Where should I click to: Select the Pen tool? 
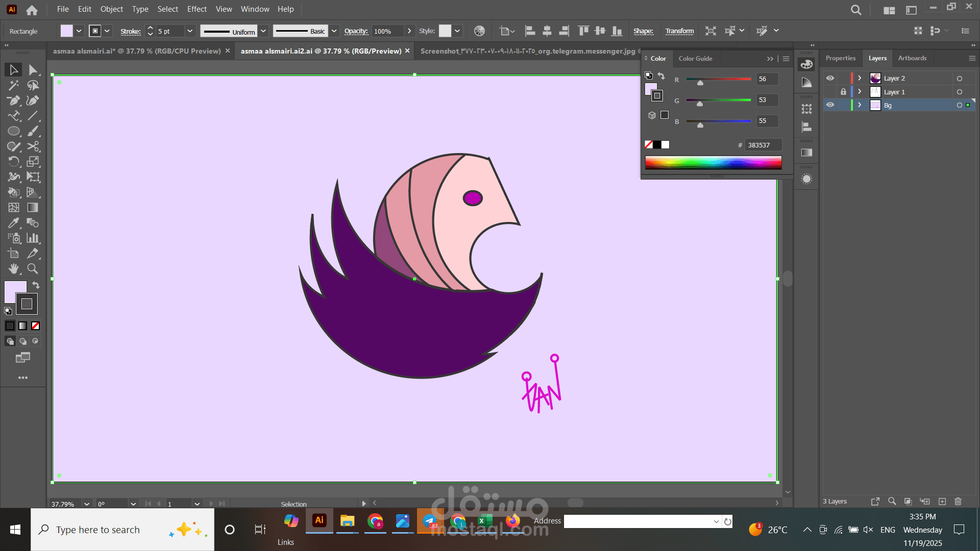(x=13, y=101)
